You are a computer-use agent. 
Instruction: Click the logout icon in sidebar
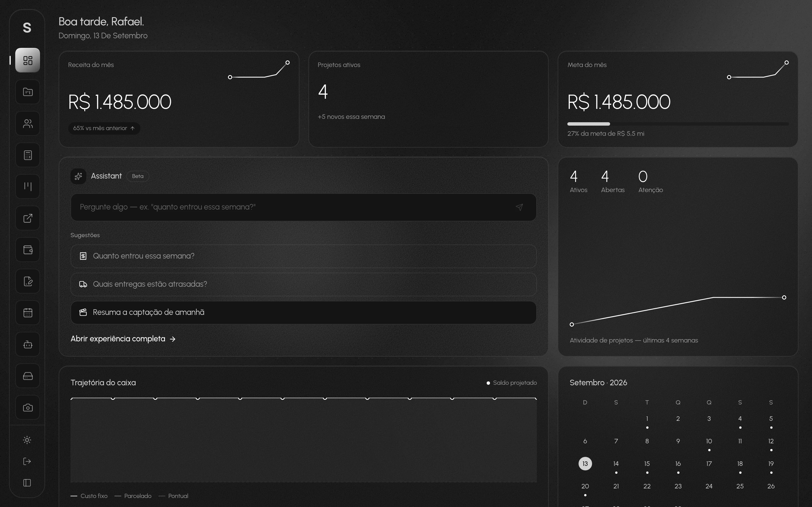(27, 461)
